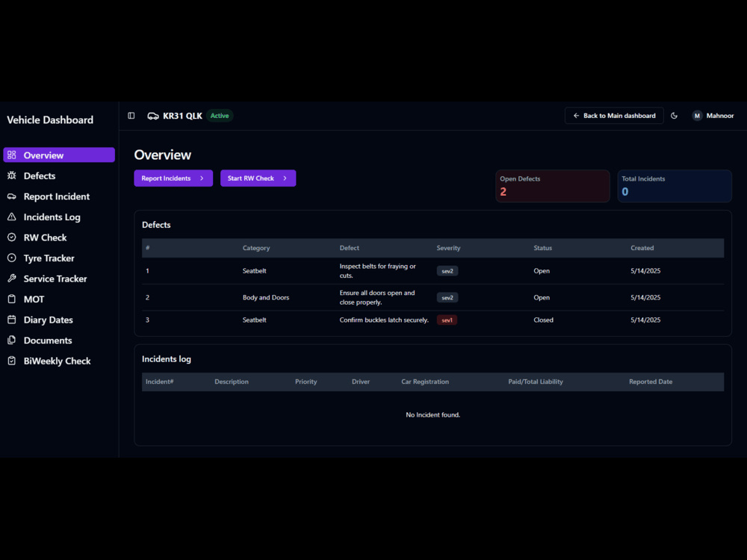Click the Severity column header
This screenshot has width=747, height=560.
coord(448,248)
